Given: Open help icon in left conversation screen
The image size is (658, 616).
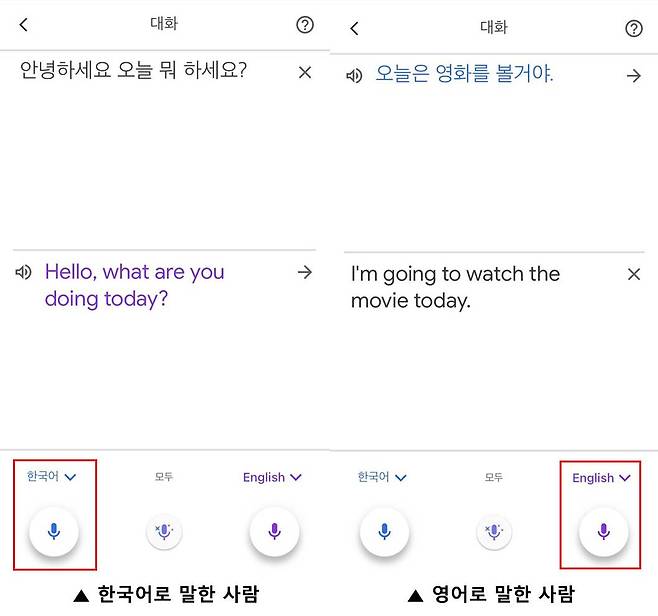Looking at the screenshot, I should coord(305,25).
